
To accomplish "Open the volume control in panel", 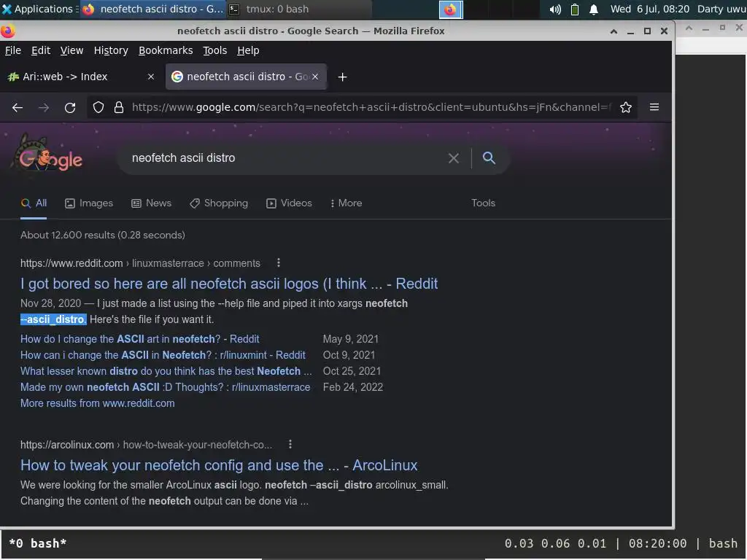I will tap(554, 9).
